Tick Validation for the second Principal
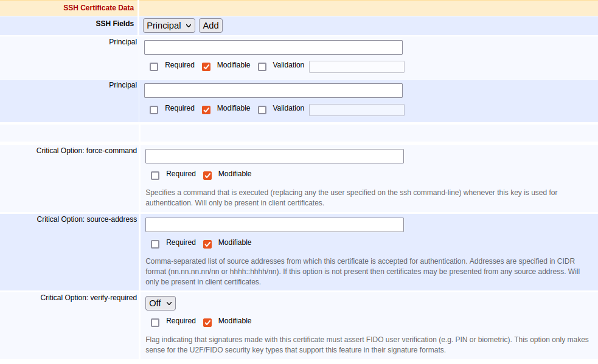The image size is (598, 364). (x=262, y=110)
